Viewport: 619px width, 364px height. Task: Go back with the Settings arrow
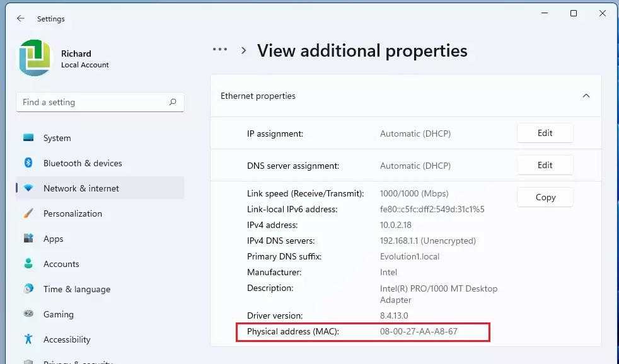tap(21, 18)
